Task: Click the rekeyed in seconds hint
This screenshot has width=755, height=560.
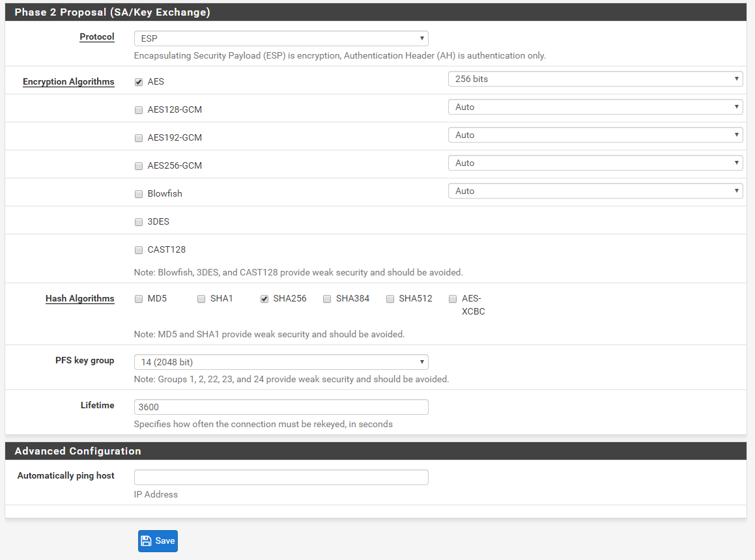Action: [x=263, y=424]
